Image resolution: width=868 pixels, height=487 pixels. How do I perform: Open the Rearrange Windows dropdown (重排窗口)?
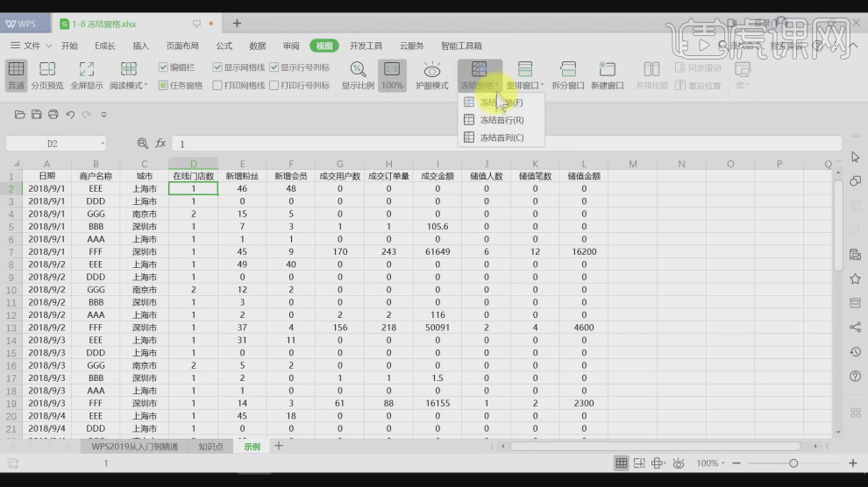525,75
